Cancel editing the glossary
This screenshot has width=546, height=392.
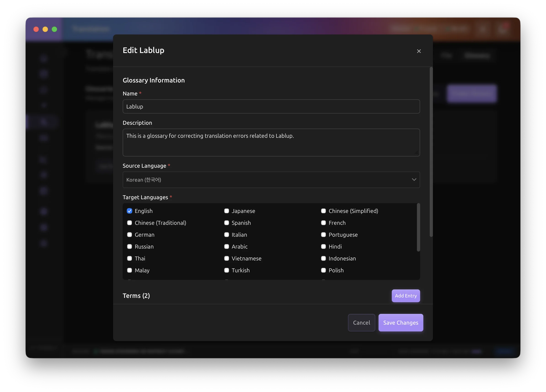[361, 323]
